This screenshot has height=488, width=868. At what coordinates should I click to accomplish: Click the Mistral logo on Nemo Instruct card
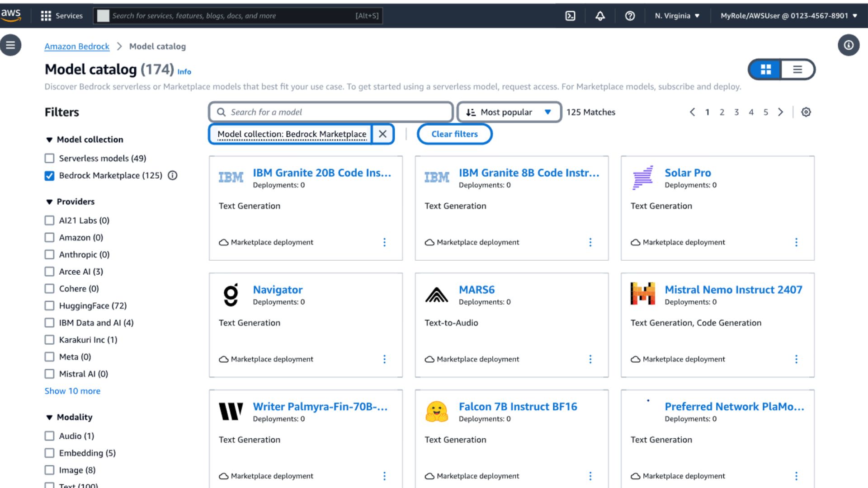[x=642, y=294]
